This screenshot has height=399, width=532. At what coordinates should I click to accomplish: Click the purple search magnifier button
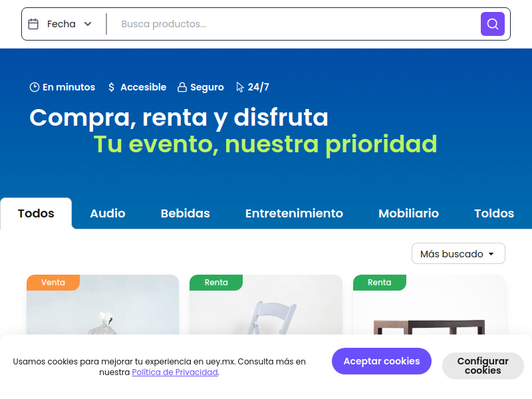[x=492, y=24]
